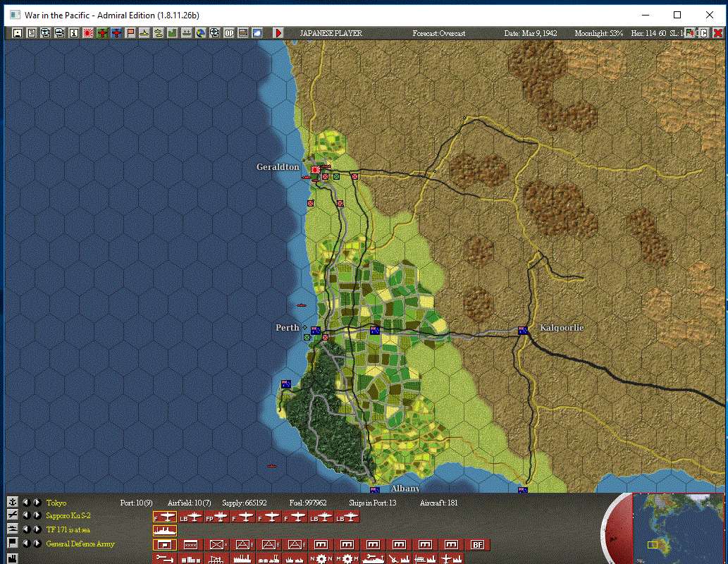
Task: Click the War in the Pacific window title bar icon
Action: 16,15
